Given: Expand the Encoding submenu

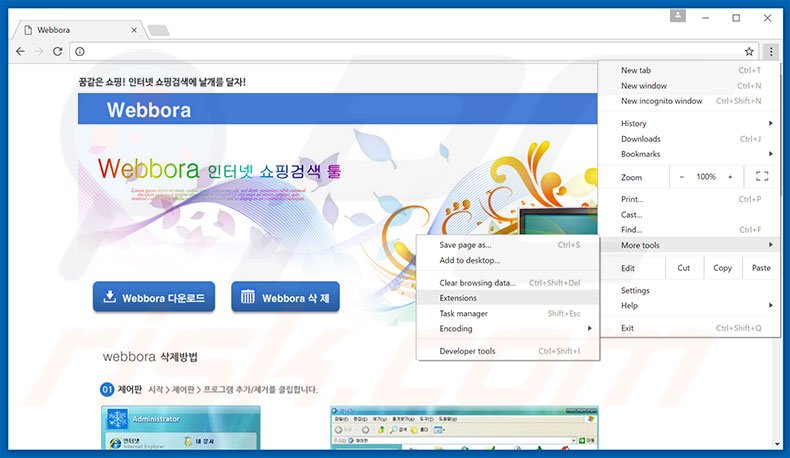Looking at the screenshot, I should 508,329.
